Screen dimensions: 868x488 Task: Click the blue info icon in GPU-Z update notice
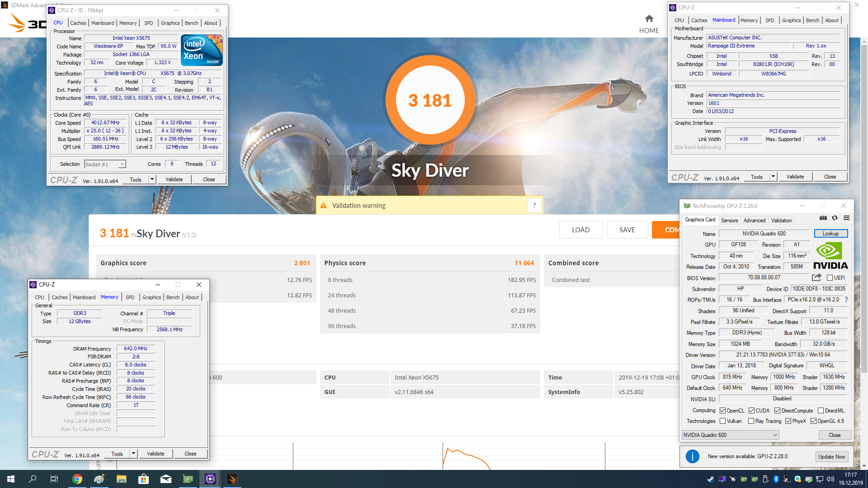point(692,456)
